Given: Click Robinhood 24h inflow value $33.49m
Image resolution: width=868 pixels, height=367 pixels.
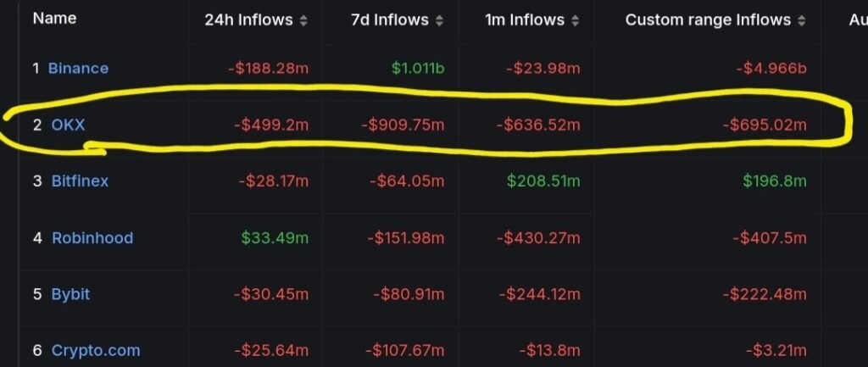Looking at the screenshot, I should click(275, 238).
